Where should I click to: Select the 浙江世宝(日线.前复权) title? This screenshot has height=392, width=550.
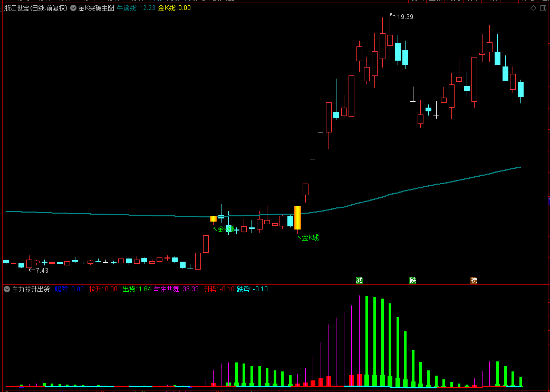pyautogui.click(x=35, y=8)
